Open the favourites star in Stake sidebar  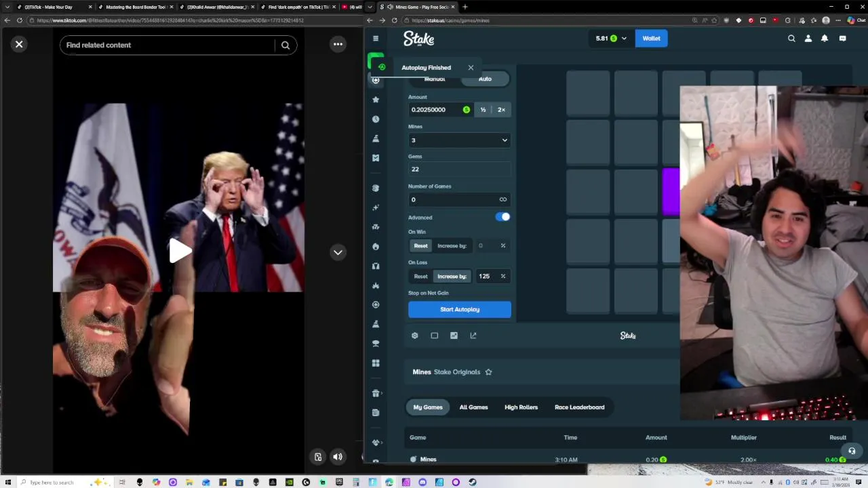[376, 100]
